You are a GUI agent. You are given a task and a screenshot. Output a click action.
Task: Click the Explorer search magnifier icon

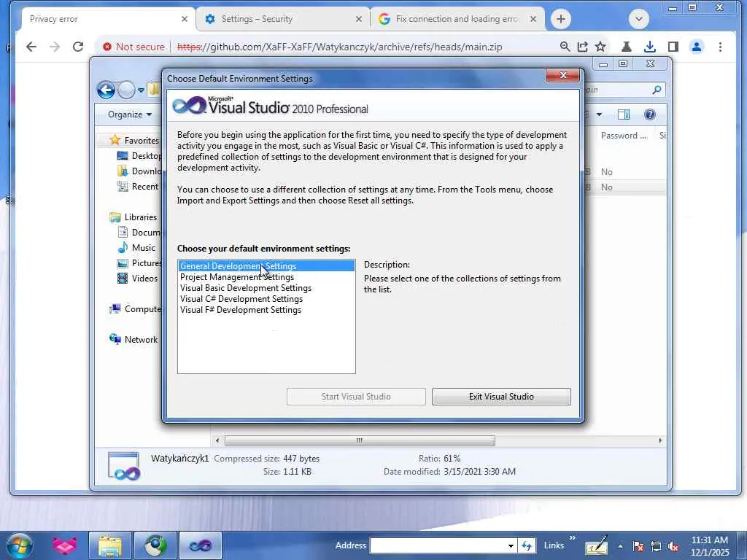(x=657, y=90)
